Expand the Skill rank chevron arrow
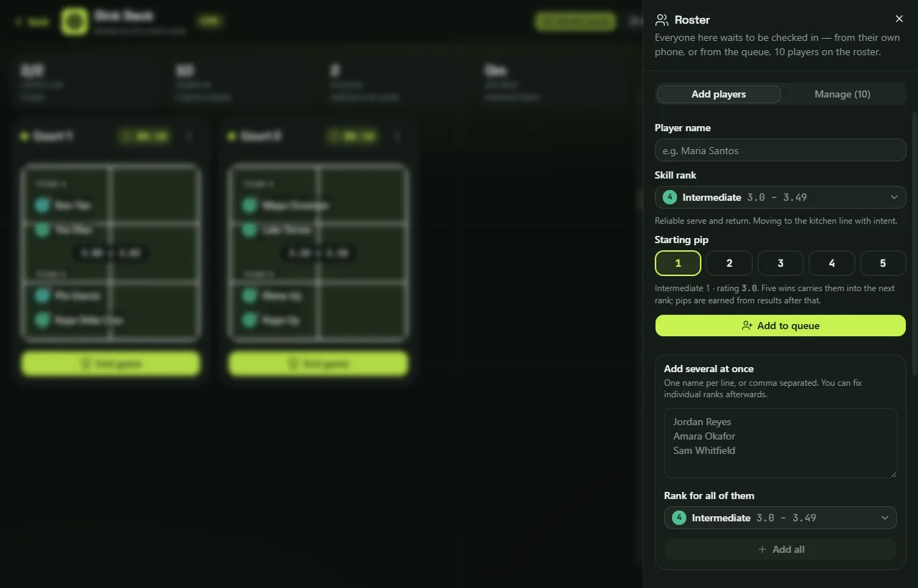Image resolution: width=918 pixels, height=588 pixels. (x=894, y=197)
